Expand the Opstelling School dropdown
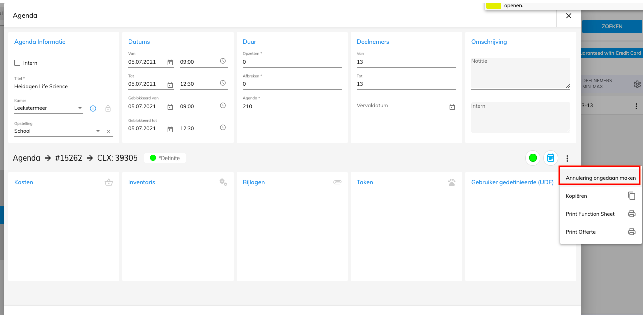Screen dimensions: 644x315 98,131
